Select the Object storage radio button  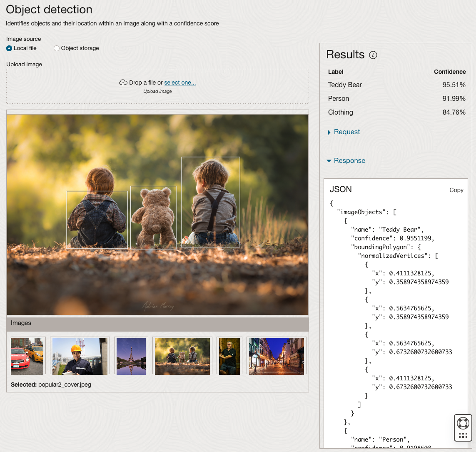[x=57, y=48]
